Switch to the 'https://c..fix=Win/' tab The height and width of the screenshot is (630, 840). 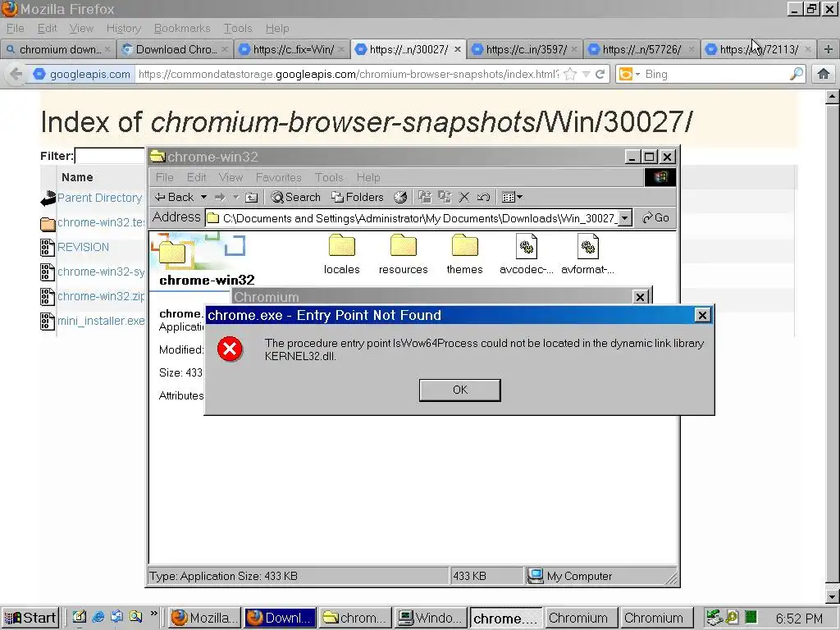(x=292, y=49)
